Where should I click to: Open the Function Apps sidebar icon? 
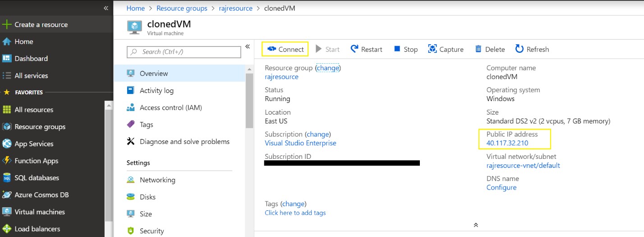(x=7, y=161)
